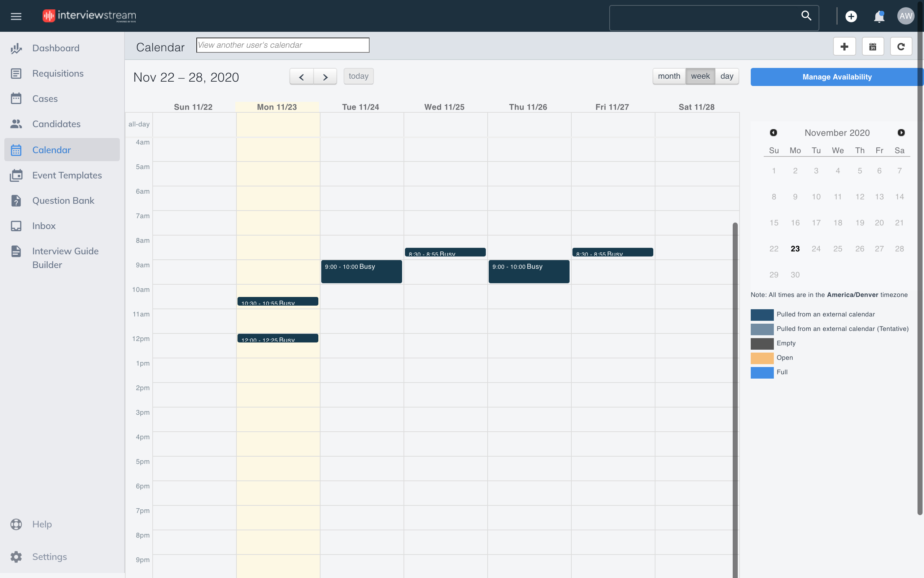The height and width of the screenshot is (578, 924).
Task: Click the search magnifier icon
Action: point(806,16)
